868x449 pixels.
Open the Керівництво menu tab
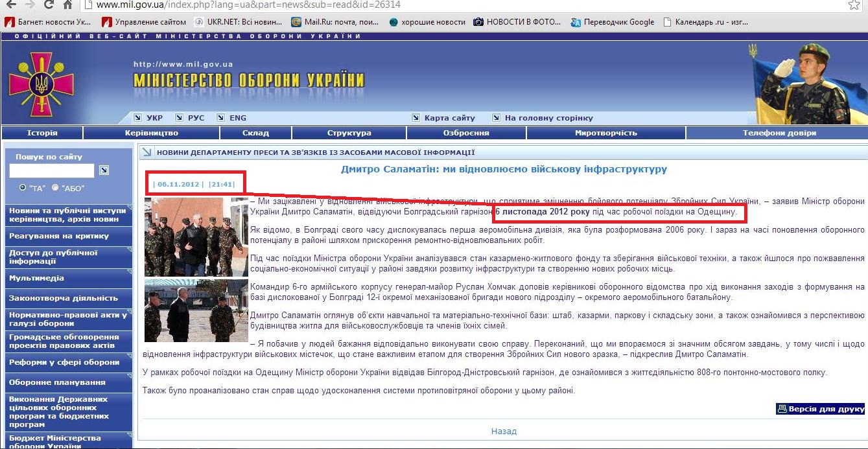[x=151, y=133]
